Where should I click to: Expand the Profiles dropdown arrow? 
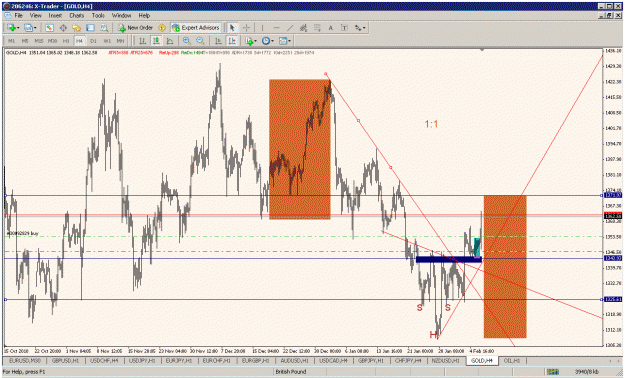(x=35, y=28)
